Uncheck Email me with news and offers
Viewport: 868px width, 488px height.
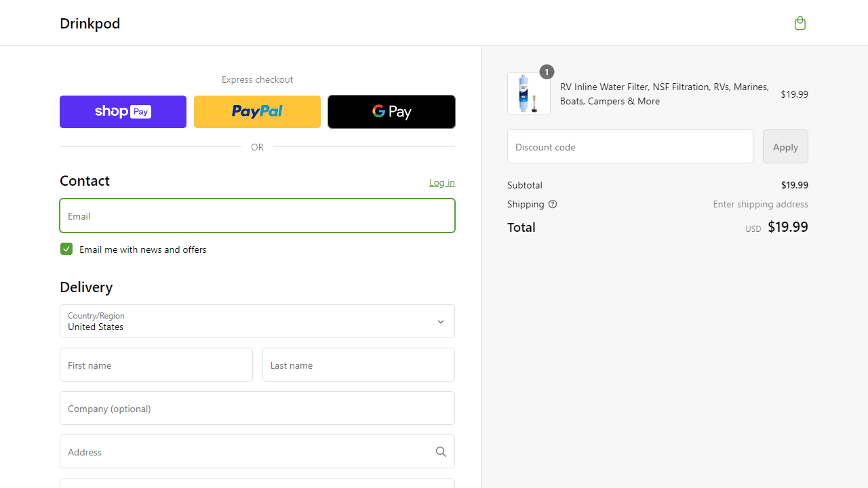66,249
